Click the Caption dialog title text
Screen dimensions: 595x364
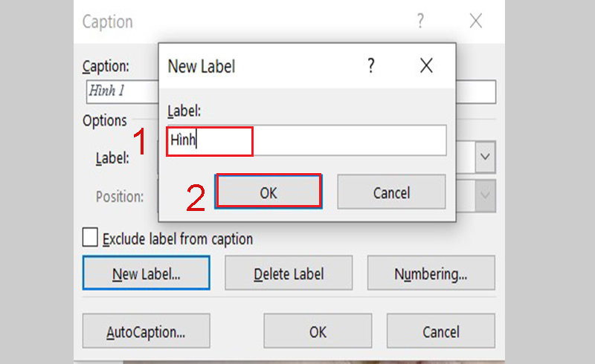[108, 22]
